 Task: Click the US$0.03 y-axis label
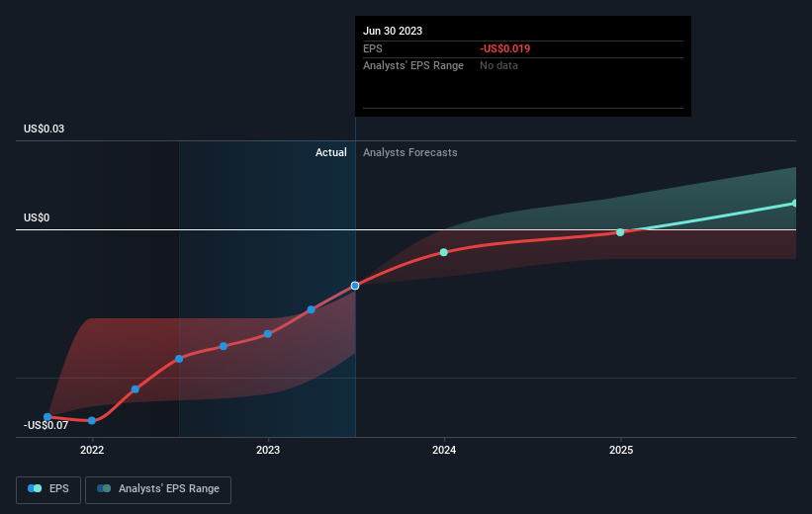click(x=45, y=128)
